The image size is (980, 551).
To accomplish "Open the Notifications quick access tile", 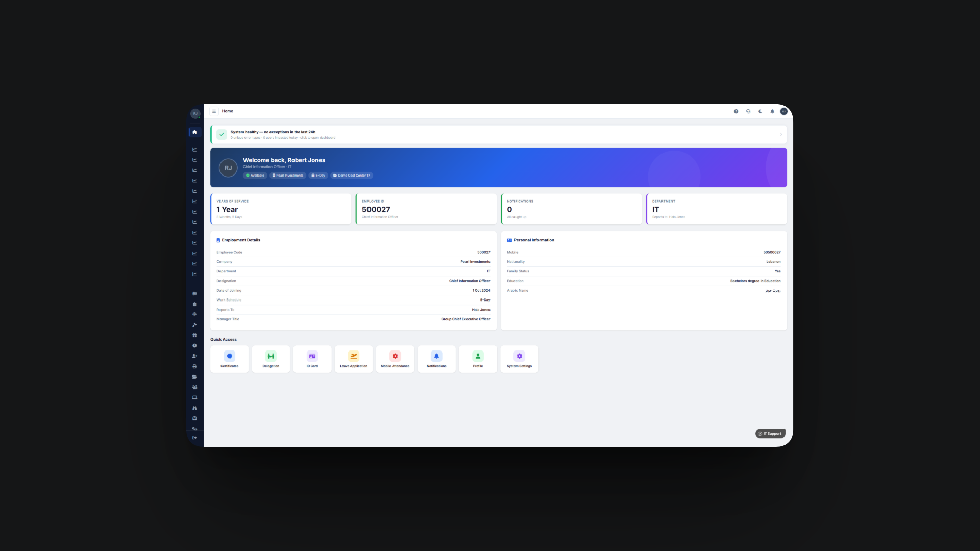I will 436,359.
